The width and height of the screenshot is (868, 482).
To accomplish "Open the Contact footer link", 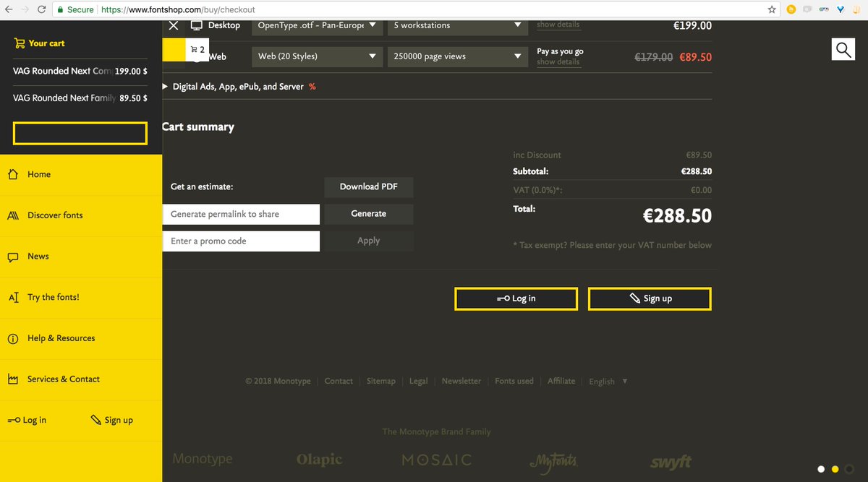I will tap(339, 381).
